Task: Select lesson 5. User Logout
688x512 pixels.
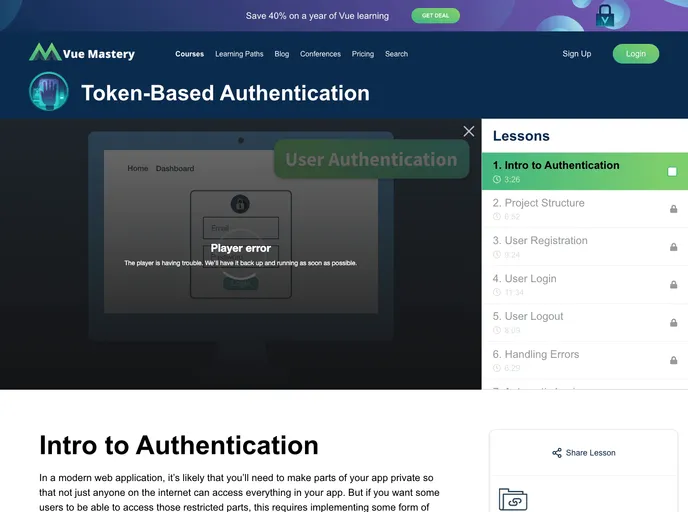Action: coord(585,322)
